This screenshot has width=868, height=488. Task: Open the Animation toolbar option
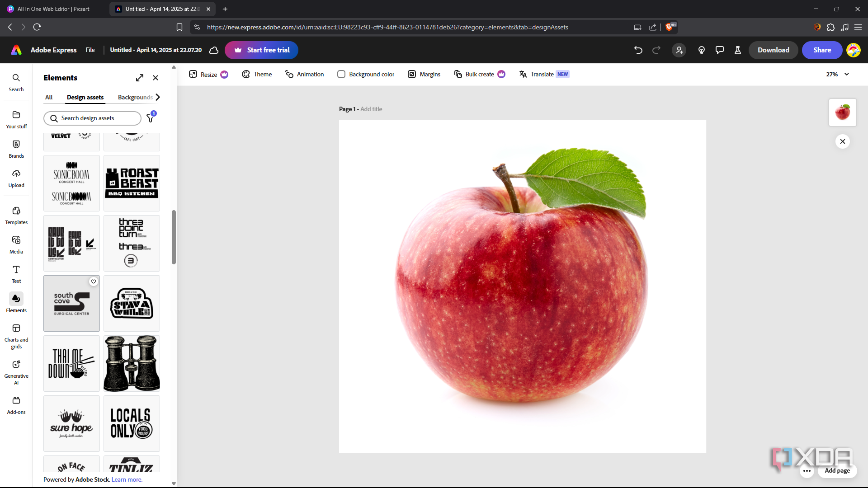coord(304,74)
